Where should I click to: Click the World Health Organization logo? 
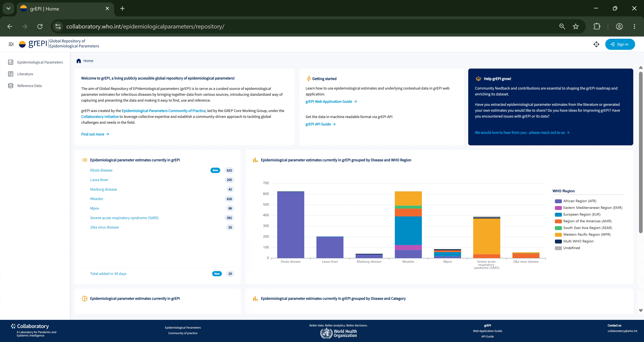338,333
